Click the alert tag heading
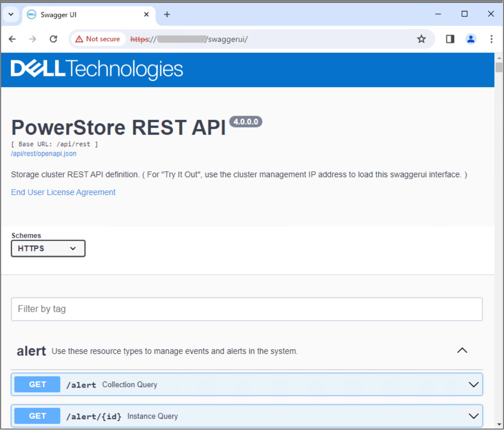The height and width of the screenshot is (430, 504). (31, 351)
